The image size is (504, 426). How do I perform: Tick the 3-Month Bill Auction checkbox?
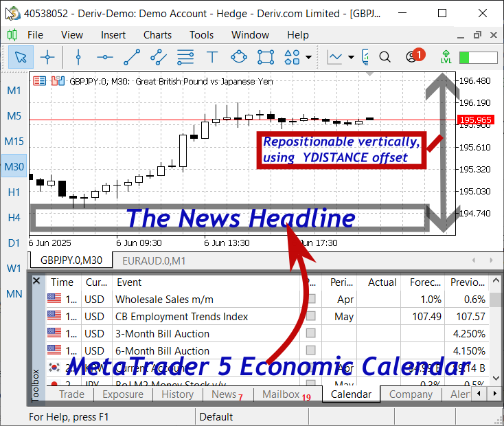[310, 333]
